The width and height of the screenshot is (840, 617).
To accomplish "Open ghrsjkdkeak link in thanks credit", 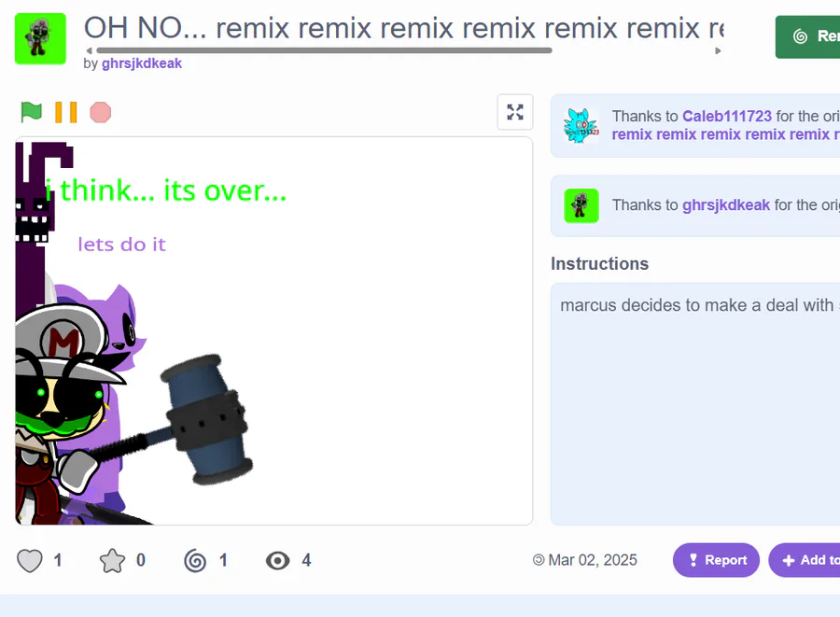I will tap(726, 205).
